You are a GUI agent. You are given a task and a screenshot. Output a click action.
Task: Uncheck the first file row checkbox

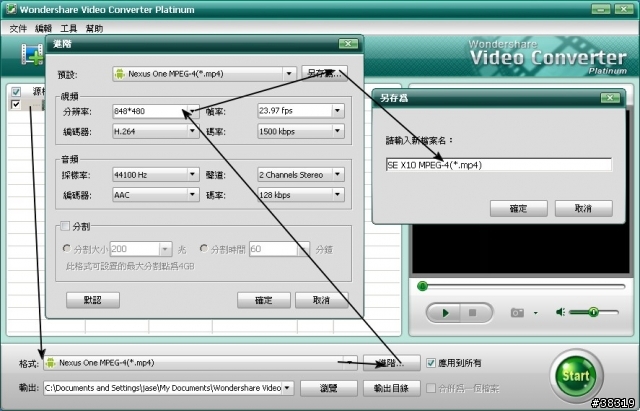16,104
